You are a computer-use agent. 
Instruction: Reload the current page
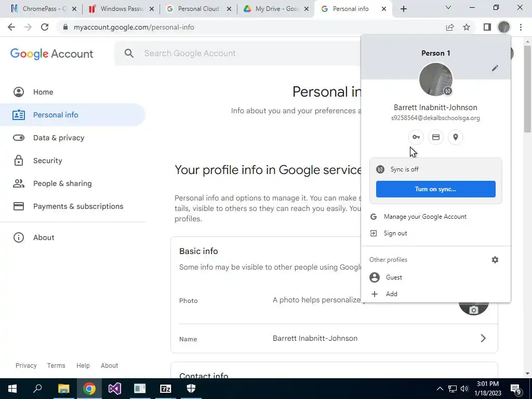45,27
